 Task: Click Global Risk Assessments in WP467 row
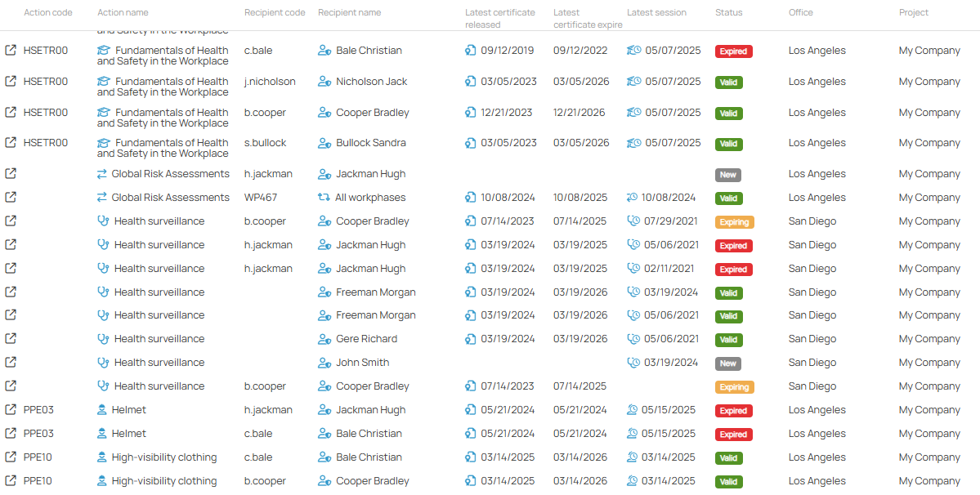171,197
